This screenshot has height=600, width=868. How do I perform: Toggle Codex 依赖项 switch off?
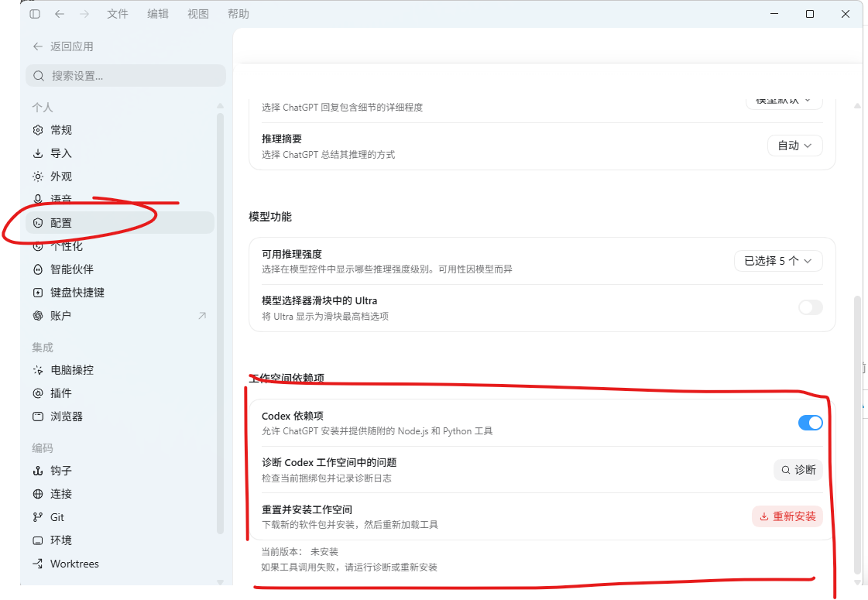pyautogui.click(x=811, y=423)
